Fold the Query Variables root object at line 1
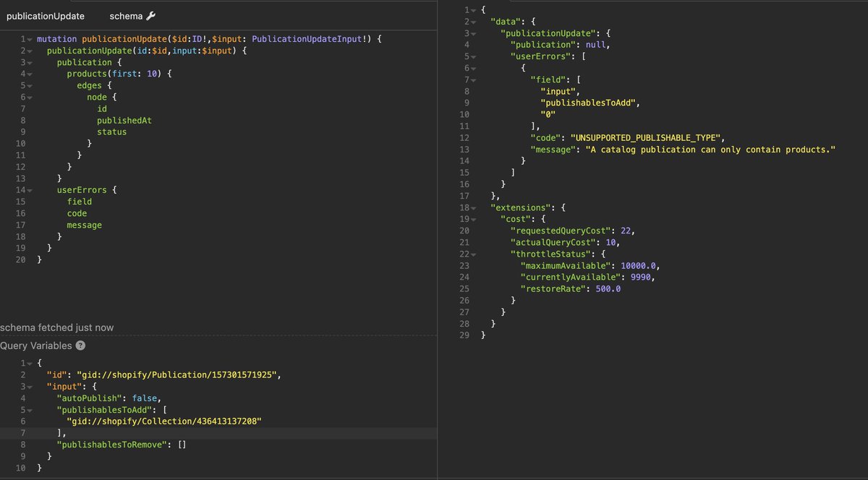Image resolution: width=868 pixels, height=480 pixels. tap(31, 363)
